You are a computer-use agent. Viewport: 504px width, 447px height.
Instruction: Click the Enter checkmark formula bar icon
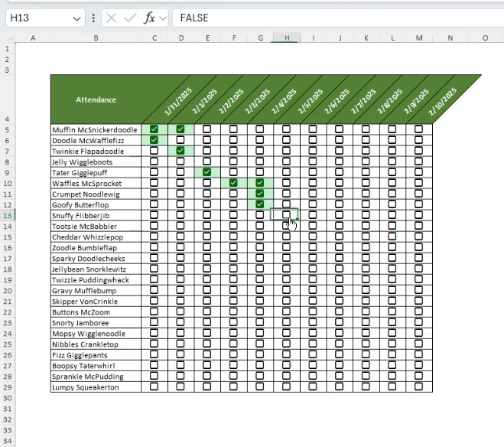click(x=130, y=18)
